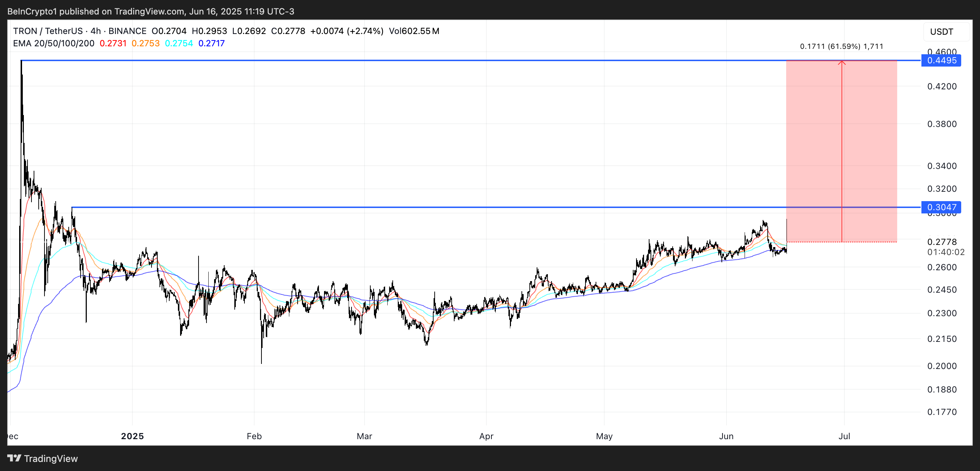This screenshot has height=471, width=980.
Task: Click the 0.4495 blue price label
Action: pyautogui.click(x=941, y=60)
